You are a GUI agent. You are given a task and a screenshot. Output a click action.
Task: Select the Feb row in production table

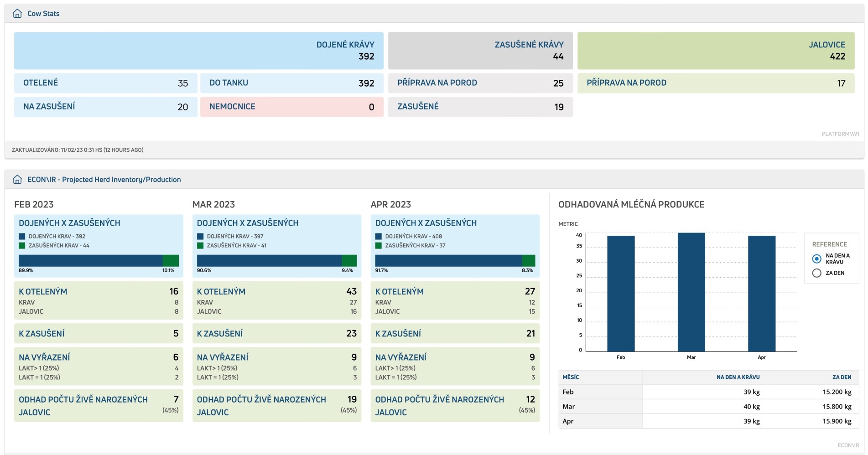tap(709, 392)
